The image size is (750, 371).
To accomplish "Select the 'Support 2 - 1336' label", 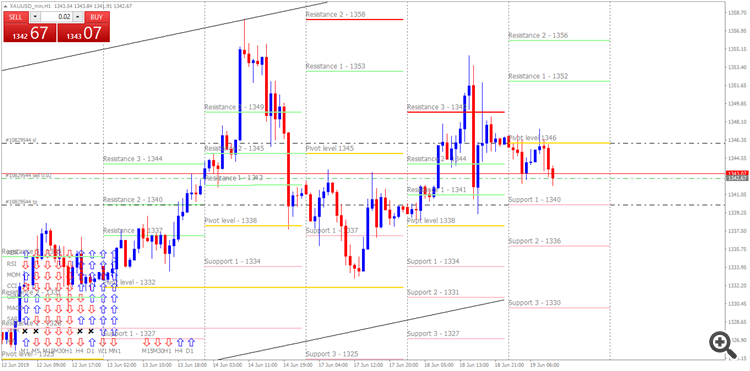I will [534, 241].
